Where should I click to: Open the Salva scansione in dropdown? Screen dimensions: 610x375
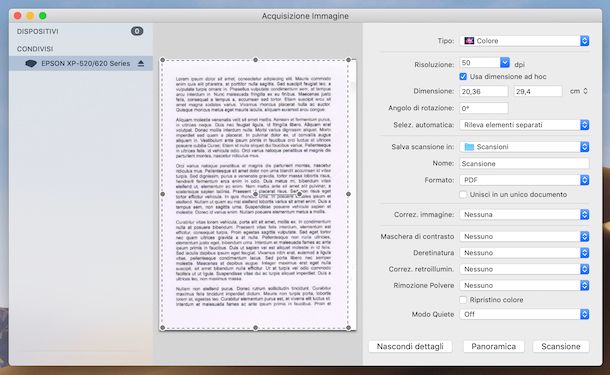click(524, 147)
